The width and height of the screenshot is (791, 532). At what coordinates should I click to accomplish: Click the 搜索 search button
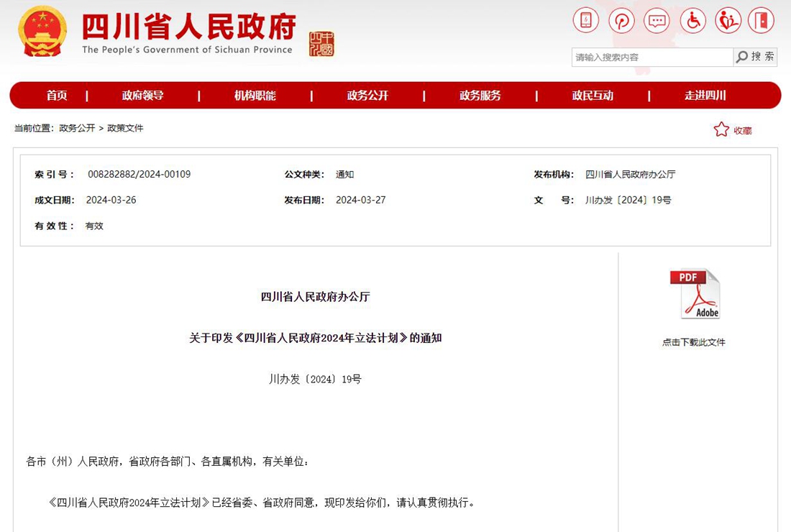click(755, 57)
